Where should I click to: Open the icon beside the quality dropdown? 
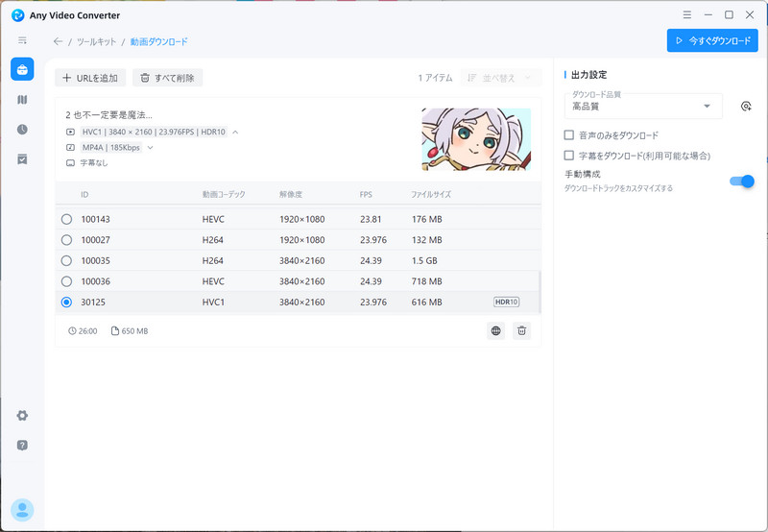745,107
